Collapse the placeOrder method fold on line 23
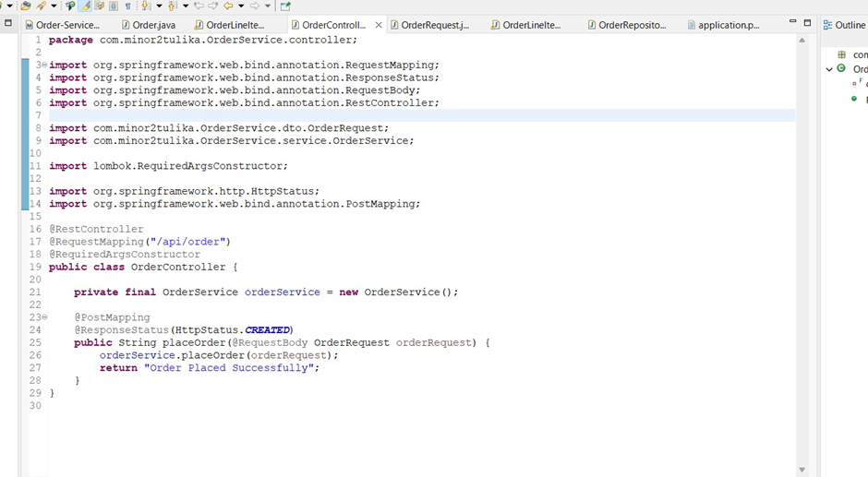The height and width of the screenshot is (477, 868). pos(43,317)
